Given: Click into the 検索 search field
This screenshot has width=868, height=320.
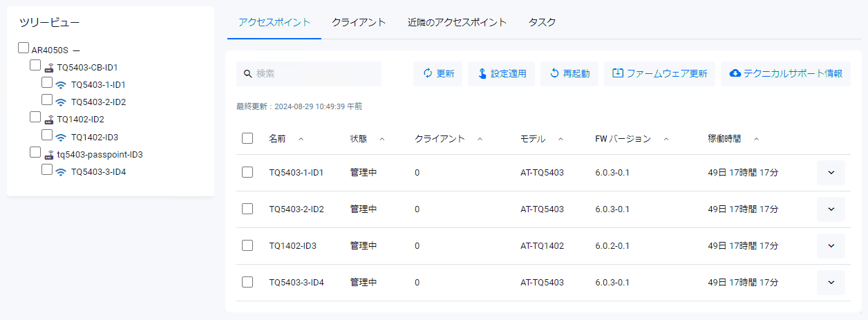Looking at the screenshot, I should [x=314, y=74].
